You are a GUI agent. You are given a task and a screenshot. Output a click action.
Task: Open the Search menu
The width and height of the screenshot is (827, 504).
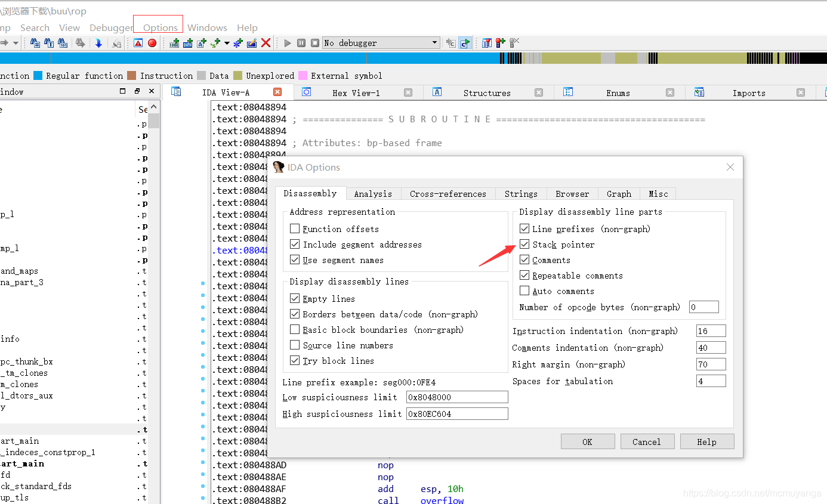point(35,27)
